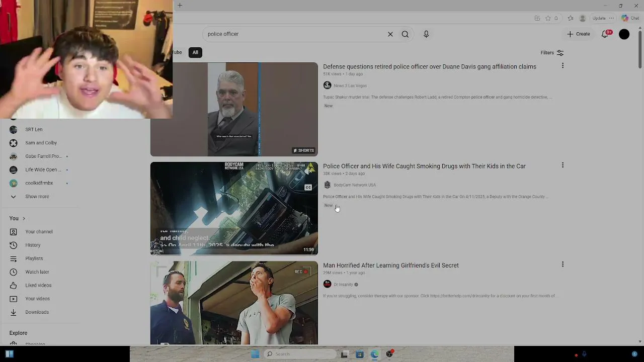Visit Dr Insanity channel
This screenshot has height=362, width=644.
(x=344, y=285)
